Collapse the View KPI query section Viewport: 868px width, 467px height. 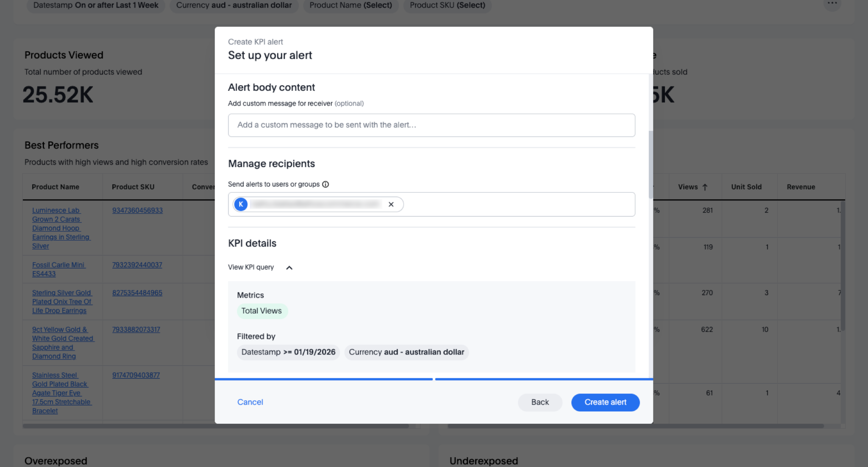[289, 268]
